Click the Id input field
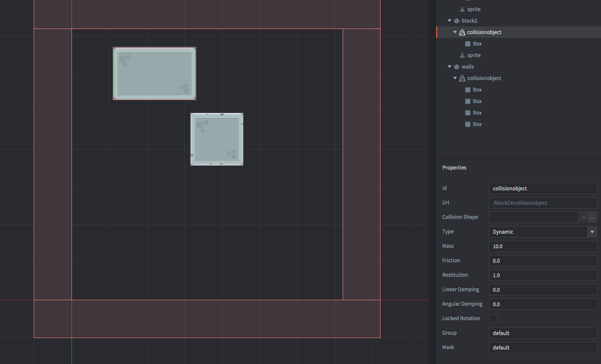Viewport: 601px width, 364px height. point(543,188)
